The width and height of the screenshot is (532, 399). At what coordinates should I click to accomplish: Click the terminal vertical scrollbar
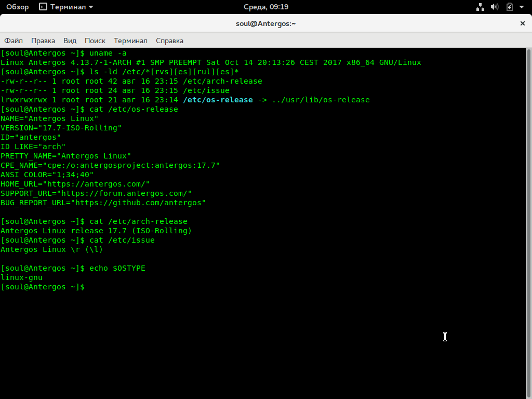pos(528,224)
